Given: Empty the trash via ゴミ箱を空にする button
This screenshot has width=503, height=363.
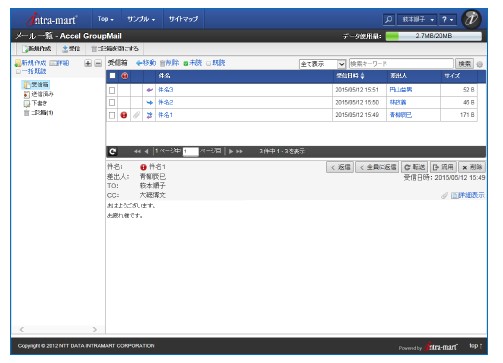Looking at the screenshot, I should (115, 49).
